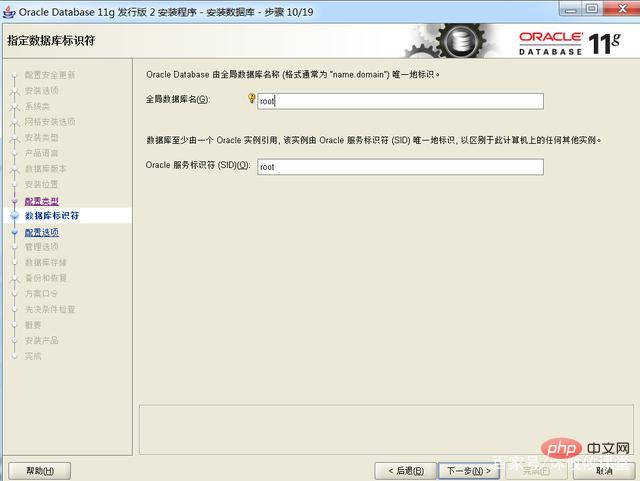
Task: Click the 系统类 step in sidebar
Action: (x=37, y=106)
